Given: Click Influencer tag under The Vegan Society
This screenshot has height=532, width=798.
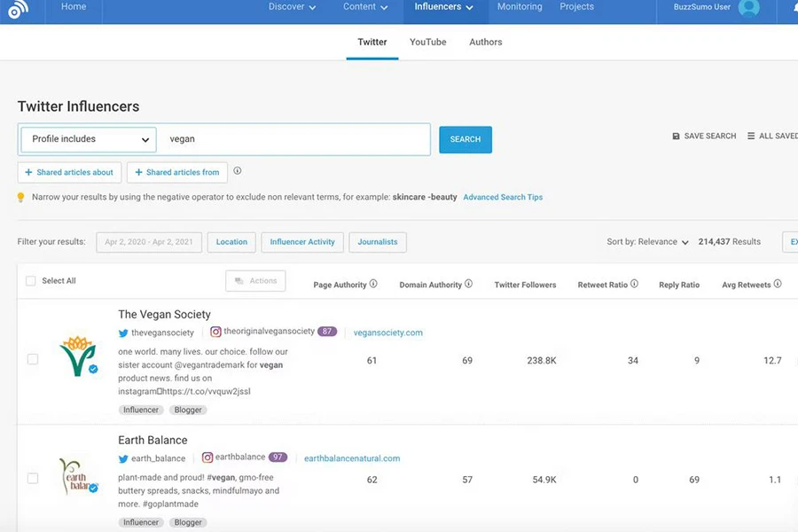Looking at the screenshot, I should (141, 410).
